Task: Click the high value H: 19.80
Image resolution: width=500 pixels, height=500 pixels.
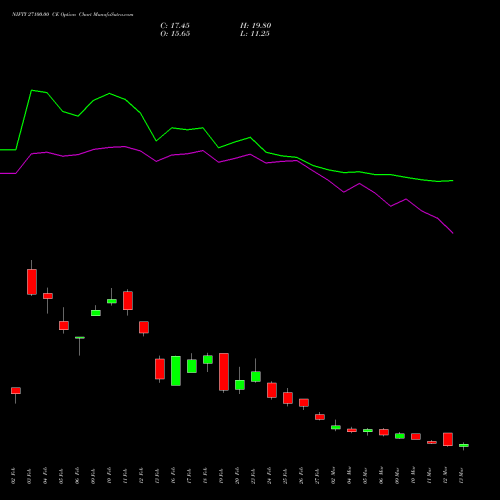Action: [256, 26]
